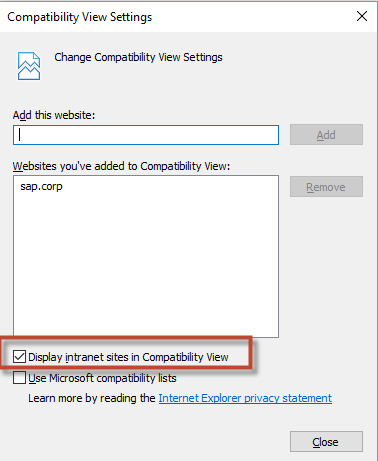Viewport: 378px width, 461px height.
Task: Click the Use Microsoft compatibility lists label text
Action: [102, 378]
